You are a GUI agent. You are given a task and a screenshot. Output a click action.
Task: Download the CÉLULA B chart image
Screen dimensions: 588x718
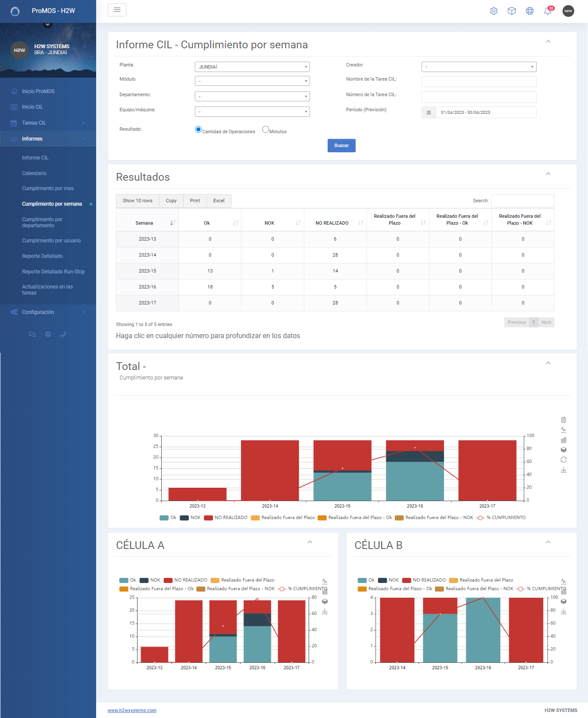pos(563,611)
